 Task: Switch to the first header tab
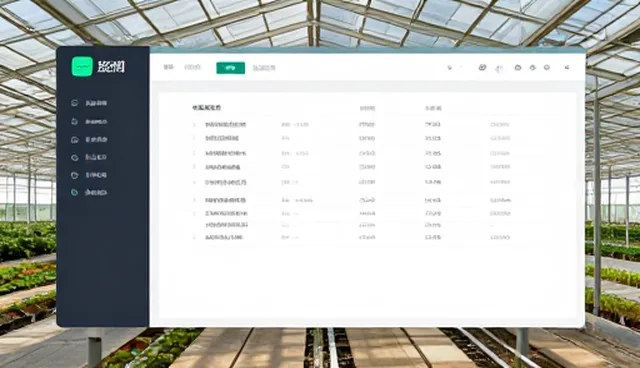point(169,67)
